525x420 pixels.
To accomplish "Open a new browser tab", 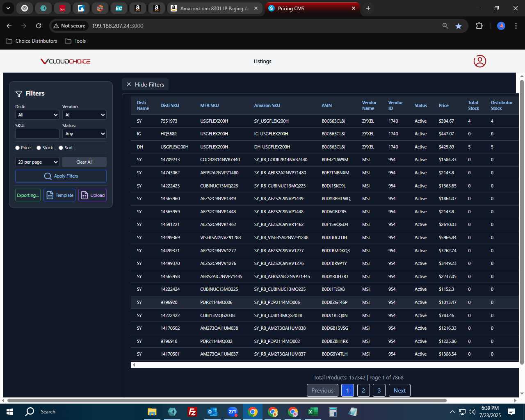I will pos(368,8).
